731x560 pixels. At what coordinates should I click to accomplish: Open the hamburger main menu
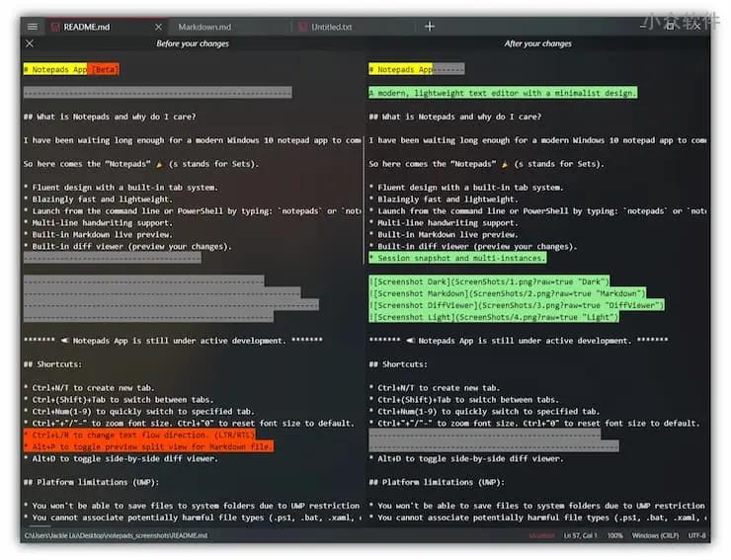33,27
